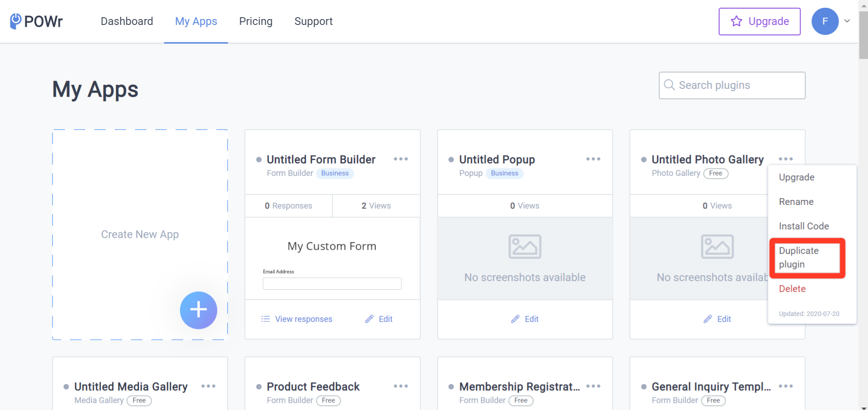Image resolution: width=868 pixels, height=410 pixels.
Task: Open the user avatar F icon
Action: pos(825,21)
